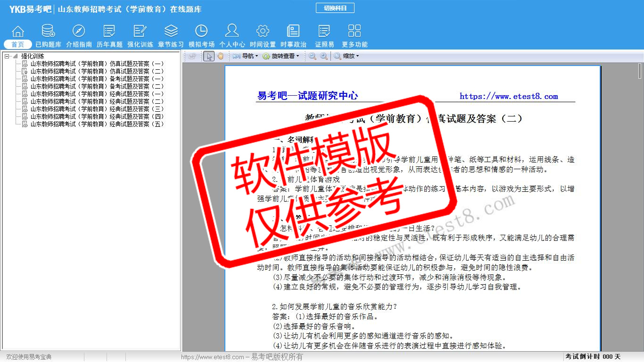
Task: Open the 章节练习 chapter practice section
Action: 171,36
